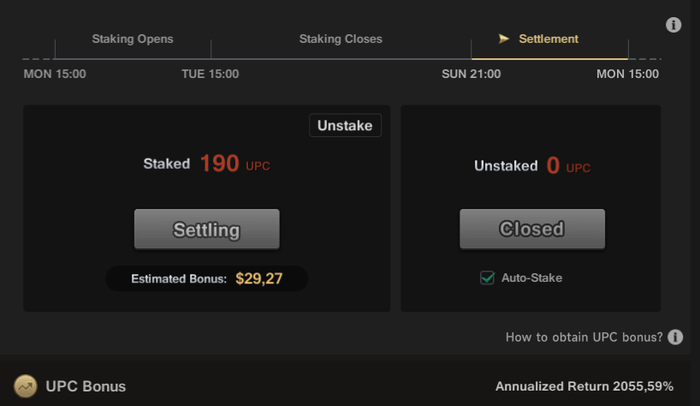Screen dimensions: 700x406
Task: Click info icon beside UPC bonus question
Action: click(675, 337)
